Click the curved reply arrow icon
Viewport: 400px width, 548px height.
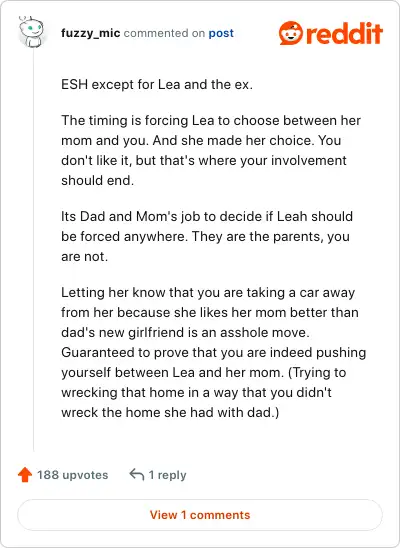(x=137, y=475)
